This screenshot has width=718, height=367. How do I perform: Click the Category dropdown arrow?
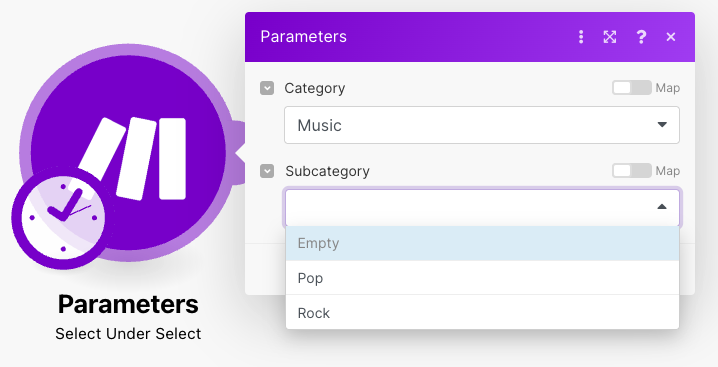[x=662, y=125]
